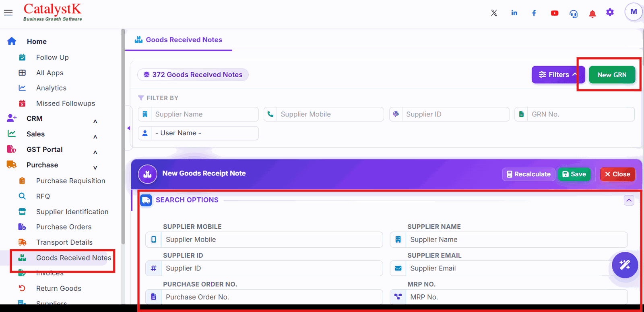Viewport: 644px width, 312px height.
Task: Click the magic wand floating button
Action: (x=625, y=265)
